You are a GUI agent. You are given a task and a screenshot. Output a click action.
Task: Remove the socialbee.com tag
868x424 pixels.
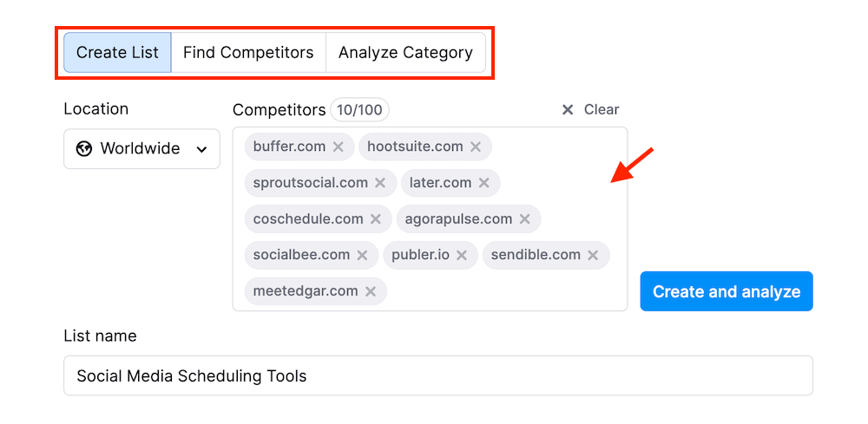(x=362, y=256)
